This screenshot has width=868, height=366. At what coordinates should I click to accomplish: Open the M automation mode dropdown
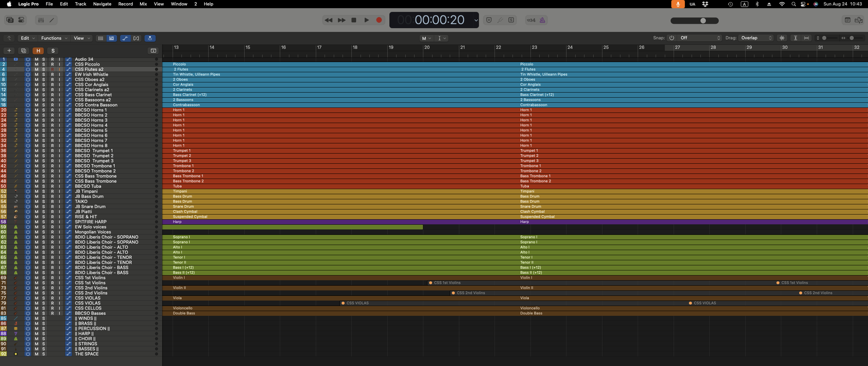426,38
